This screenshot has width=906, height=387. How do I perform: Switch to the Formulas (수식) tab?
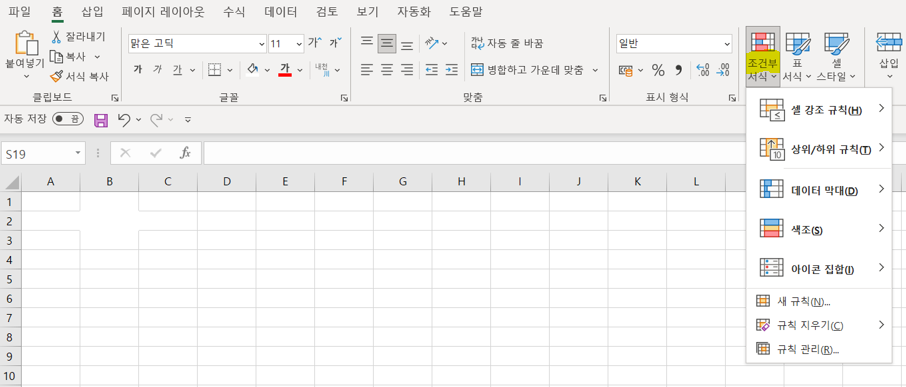click(x=234, y=12)
